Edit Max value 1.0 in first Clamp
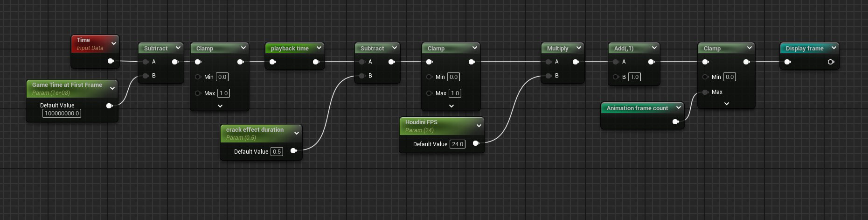The height and width of the screenshot is (220, 868). coord(224,93)
